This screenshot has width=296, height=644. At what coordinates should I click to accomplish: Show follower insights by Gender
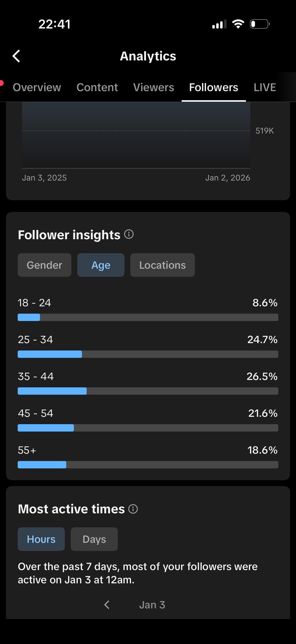click(44, 265)
